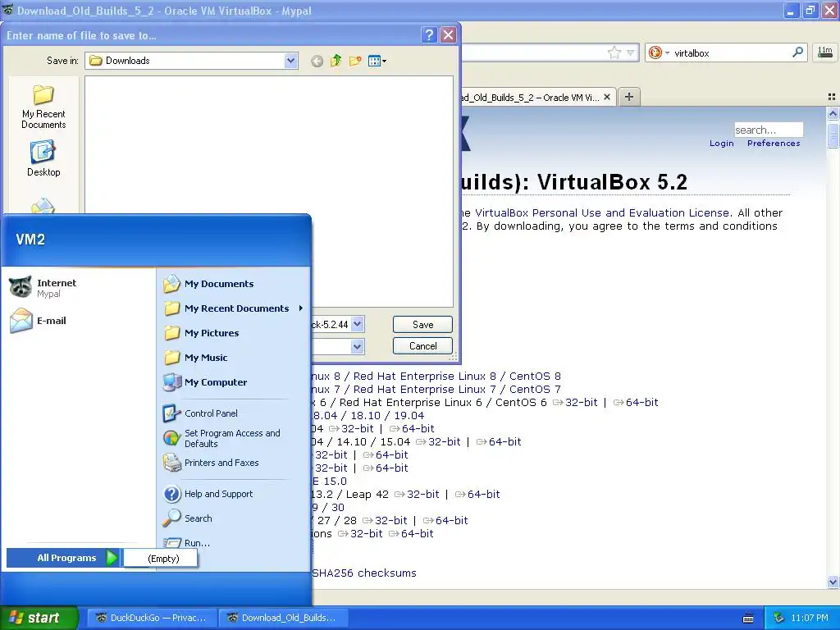Expand the Save in Downloads dropdown

[x=290, y=61]
